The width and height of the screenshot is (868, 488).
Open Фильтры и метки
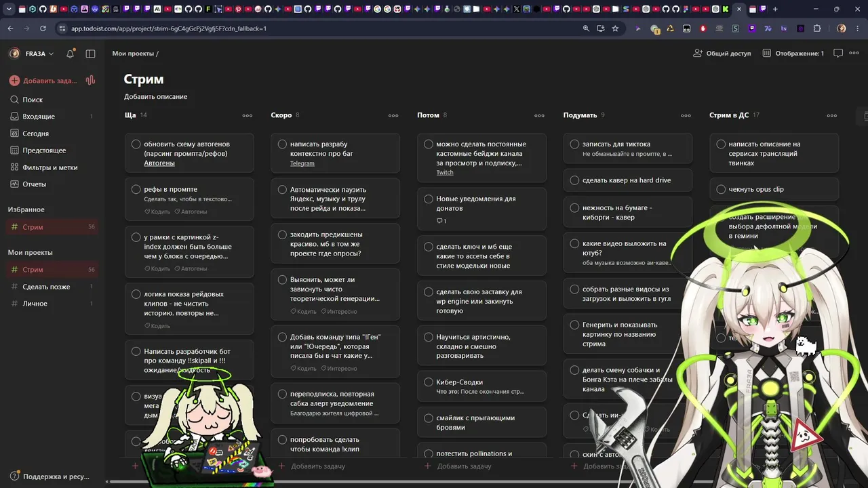[x=52, y=167]
